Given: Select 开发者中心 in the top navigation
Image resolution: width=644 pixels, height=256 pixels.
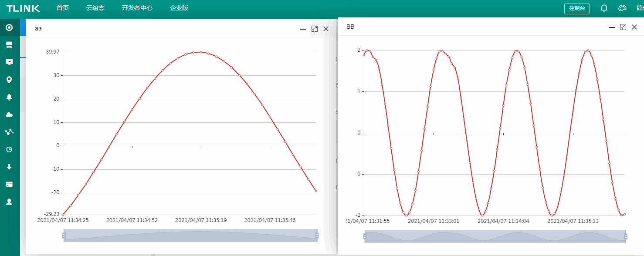Looking at the screenshot, I should pos(137,8).
